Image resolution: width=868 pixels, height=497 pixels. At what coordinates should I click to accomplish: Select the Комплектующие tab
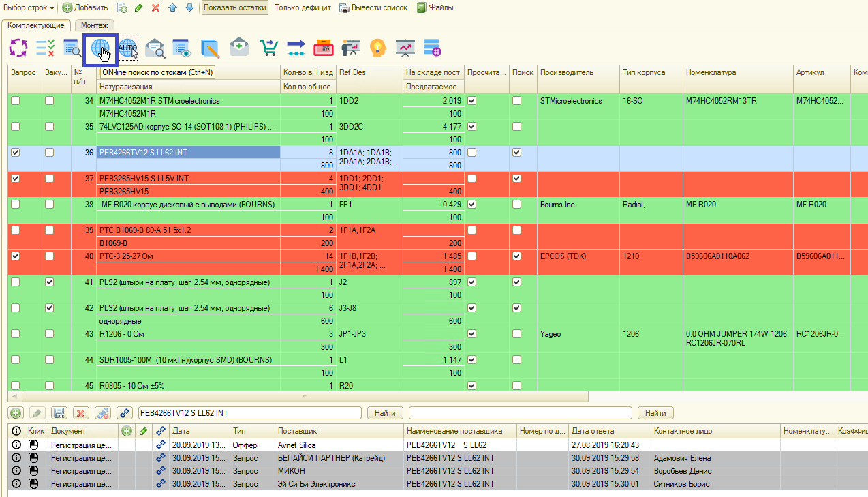click(x=36, y=25)
